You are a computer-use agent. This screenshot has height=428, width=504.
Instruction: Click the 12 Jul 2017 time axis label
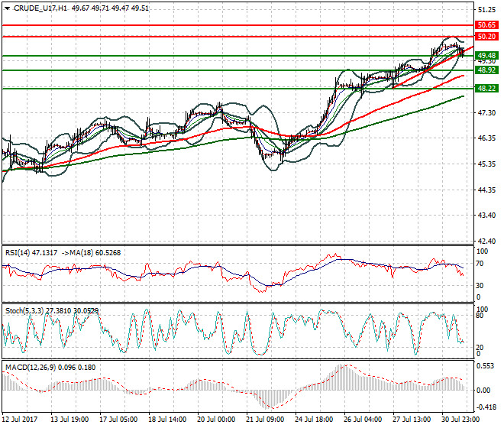click(21, 420)
